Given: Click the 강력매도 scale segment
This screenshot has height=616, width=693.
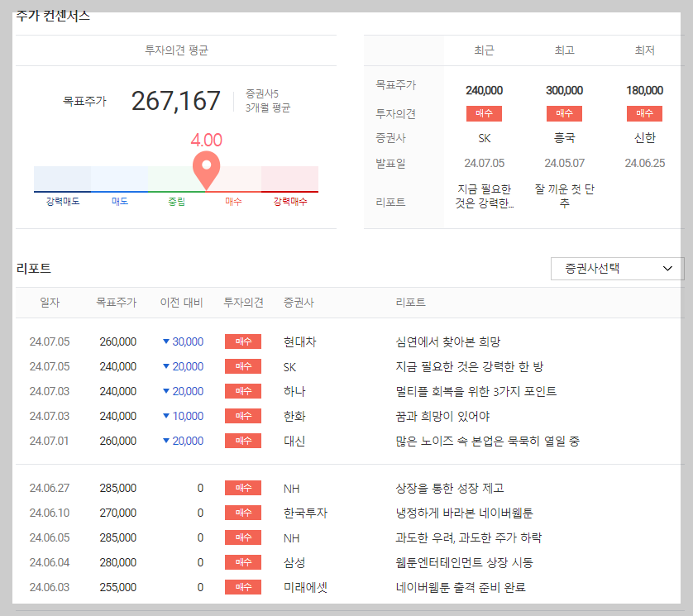Looking at the screenshot, I should (62, 179).
